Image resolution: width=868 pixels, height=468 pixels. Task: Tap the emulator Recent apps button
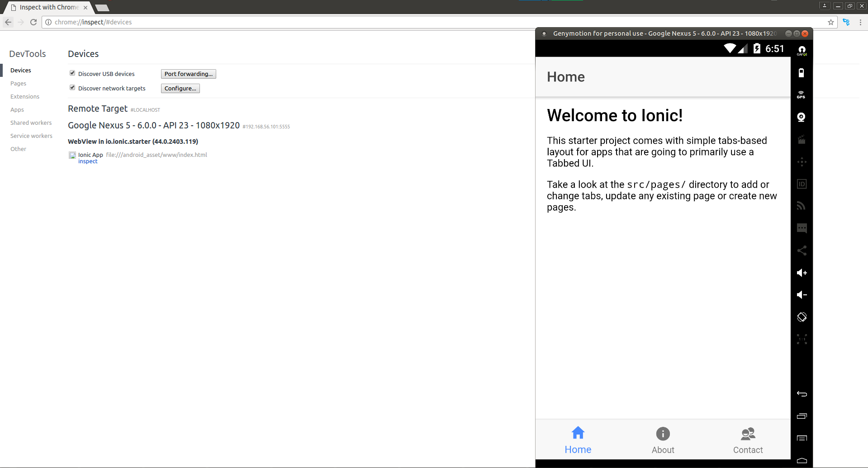tap(802, 416)
